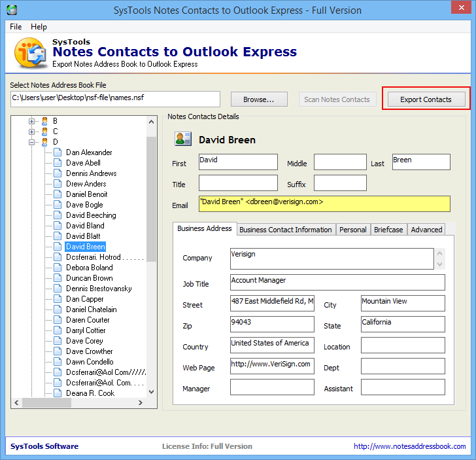Open the notesaddressbook.com link
This screenshot has width=476, height=460.
pos(409,446)
